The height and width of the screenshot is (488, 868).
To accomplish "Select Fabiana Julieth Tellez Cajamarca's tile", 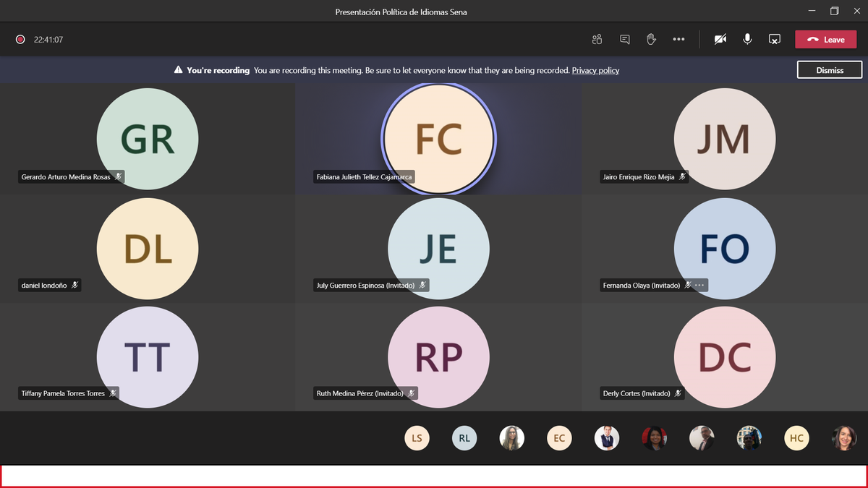I will tap(438, 139).
